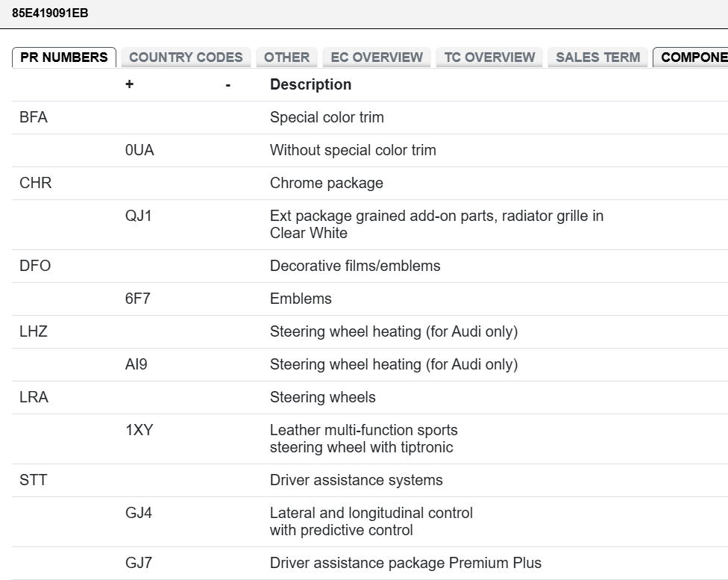The width and height of the screenshot is (728, 580).
Task: Click the minus column header
Action: tap(228, 85)
